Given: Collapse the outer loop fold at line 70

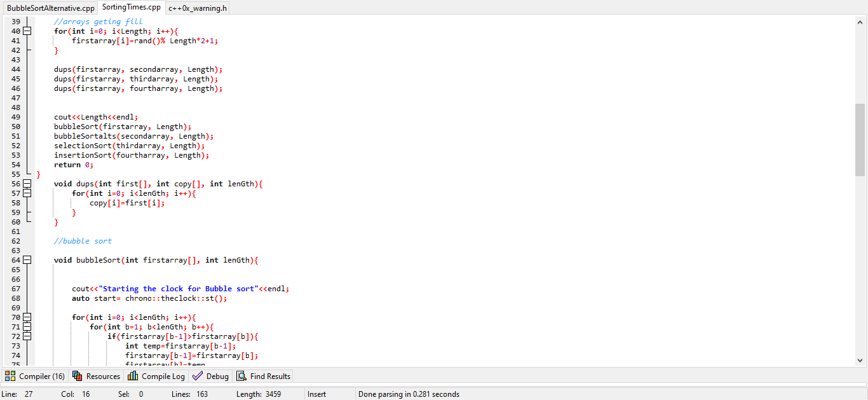Looking at the screenshot, I should pos(26,317).
